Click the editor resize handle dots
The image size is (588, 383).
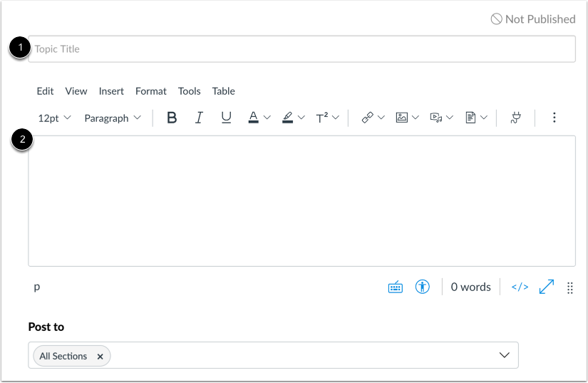(x=570, y=287)
